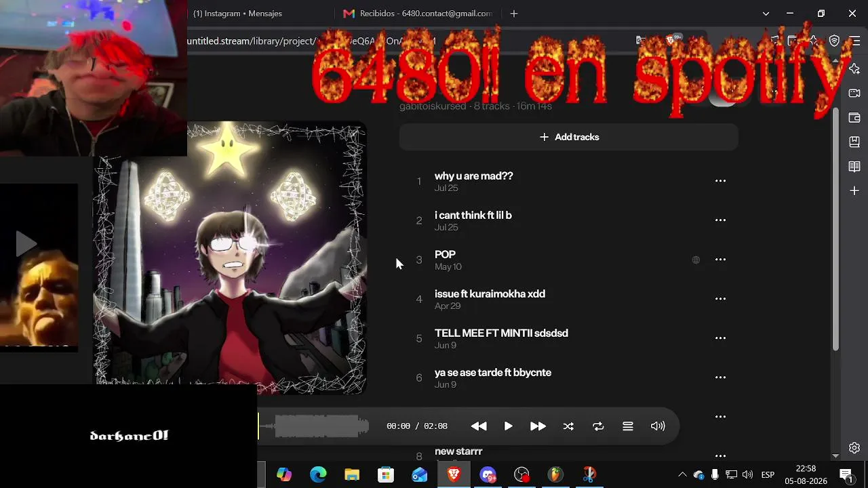Open system volume from the tray

coord(747,475)
